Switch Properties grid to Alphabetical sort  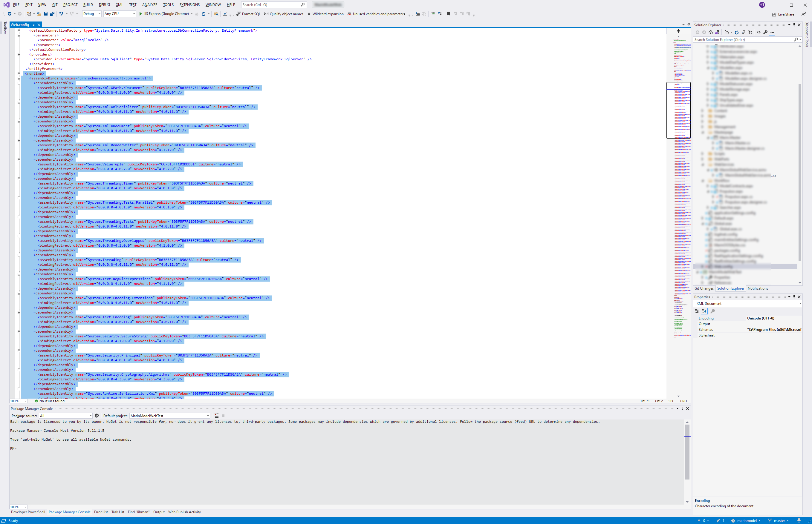[x=704, y=311]
